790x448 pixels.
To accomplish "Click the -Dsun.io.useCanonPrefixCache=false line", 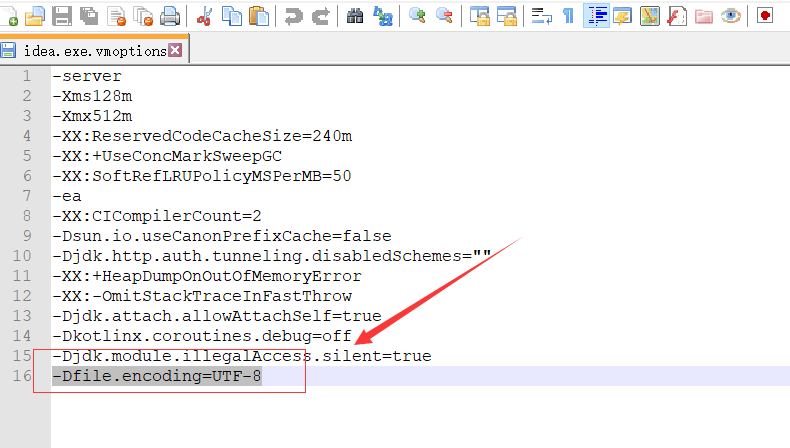I will (x=222, y=236).
